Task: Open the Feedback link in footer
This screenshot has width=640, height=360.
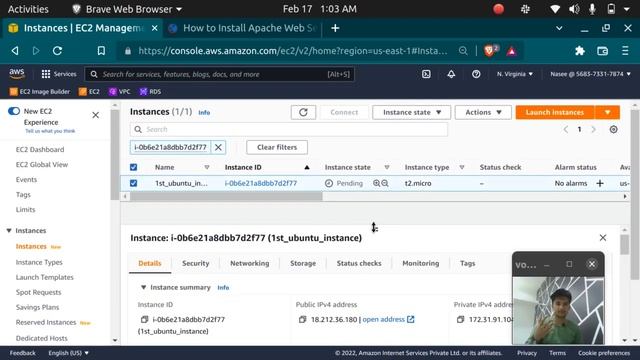Action: pyautogui.click(x=22, y=353)
